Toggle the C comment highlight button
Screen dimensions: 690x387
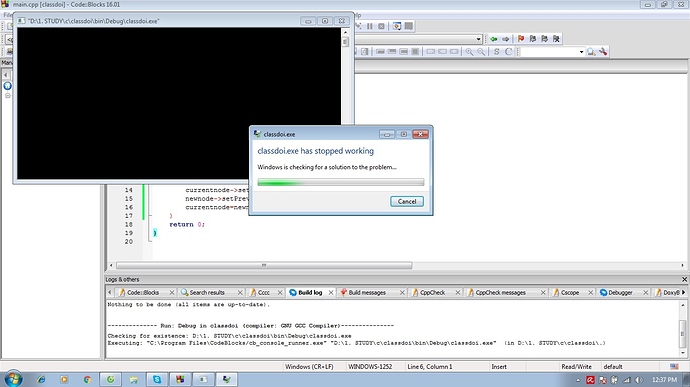508,52
